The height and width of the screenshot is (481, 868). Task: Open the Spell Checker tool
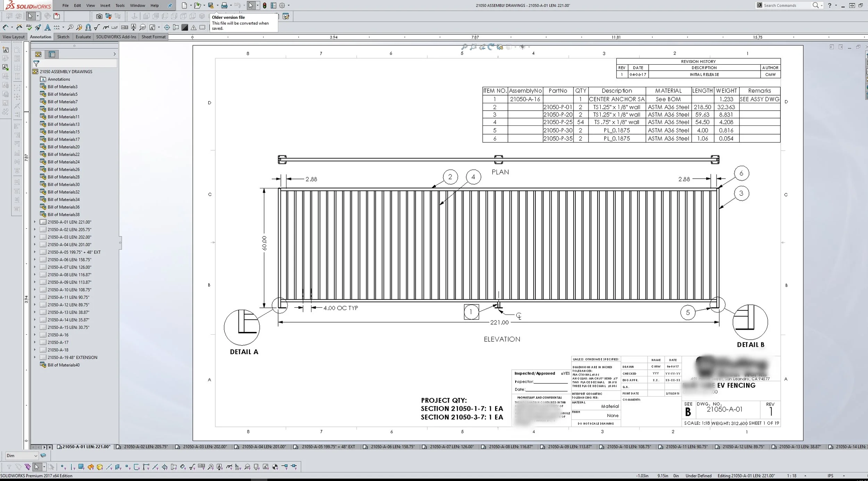coord(30,27)
